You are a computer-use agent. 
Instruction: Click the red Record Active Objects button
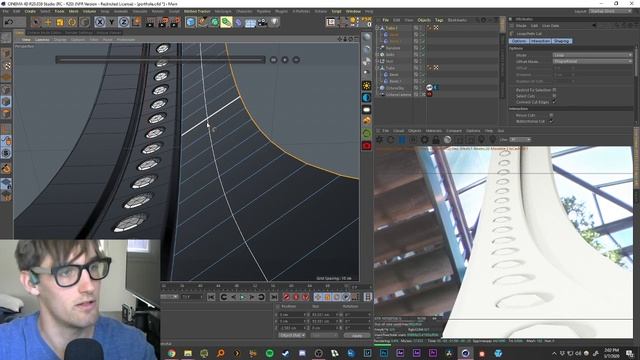[x=287, y=297]
